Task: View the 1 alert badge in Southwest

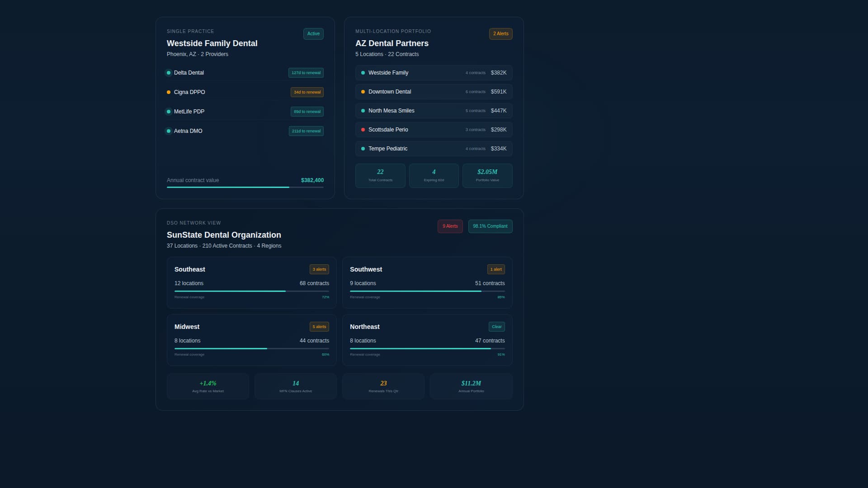Action: 496,269
